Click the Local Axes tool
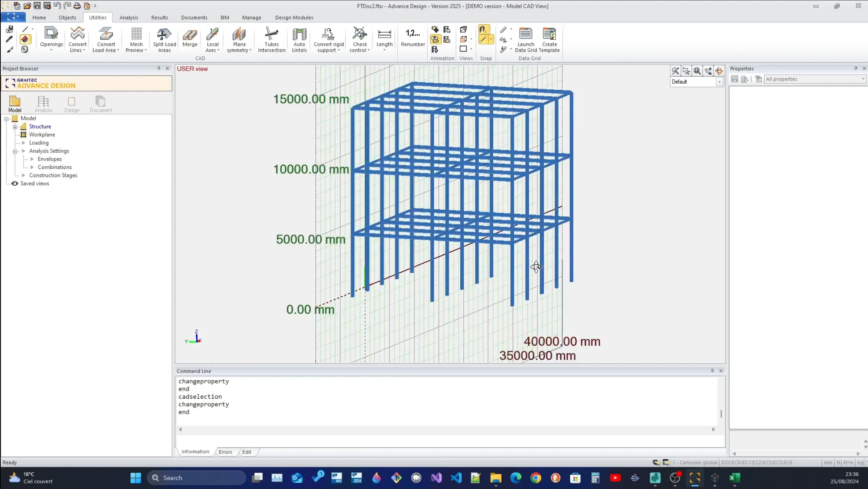The height and width of the screenshot is (489, 868). point(212,39)
